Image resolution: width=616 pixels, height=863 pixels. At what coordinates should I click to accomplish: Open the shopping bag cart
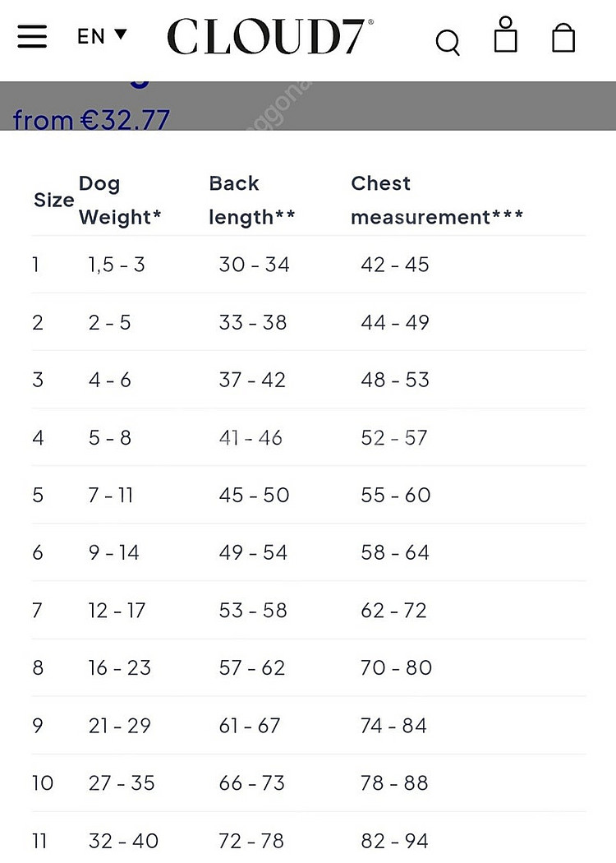coord(563,38)
